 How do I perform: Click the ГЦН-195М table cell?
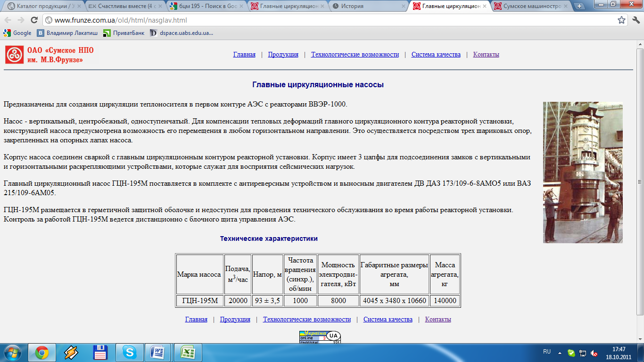pyautogui.click(x=200, y=301)
